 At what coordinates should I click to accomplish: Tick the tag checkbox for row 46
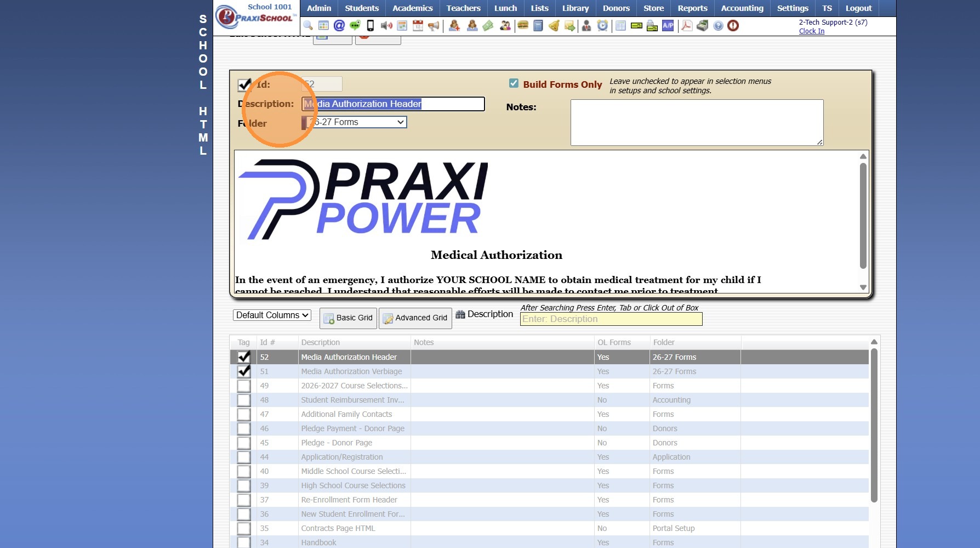point(244,428)
